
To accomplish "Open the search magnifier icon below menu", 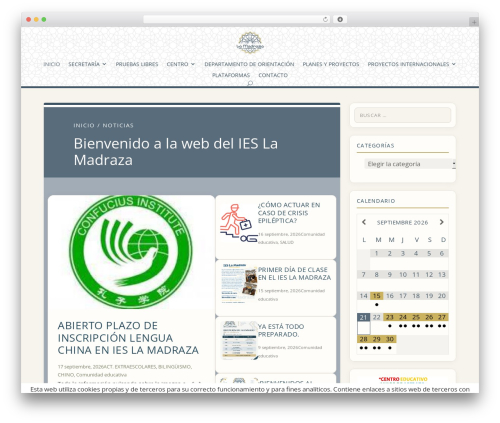I will click(250, 83).
